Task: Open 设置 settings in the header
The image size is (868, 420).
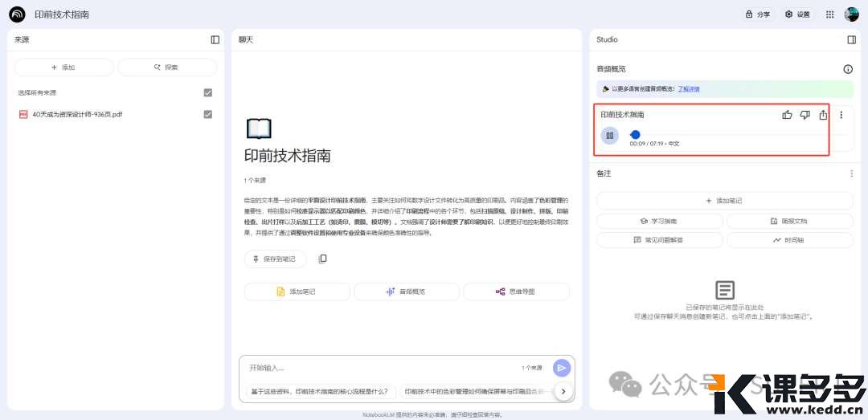Action: (x=797, y=14)
